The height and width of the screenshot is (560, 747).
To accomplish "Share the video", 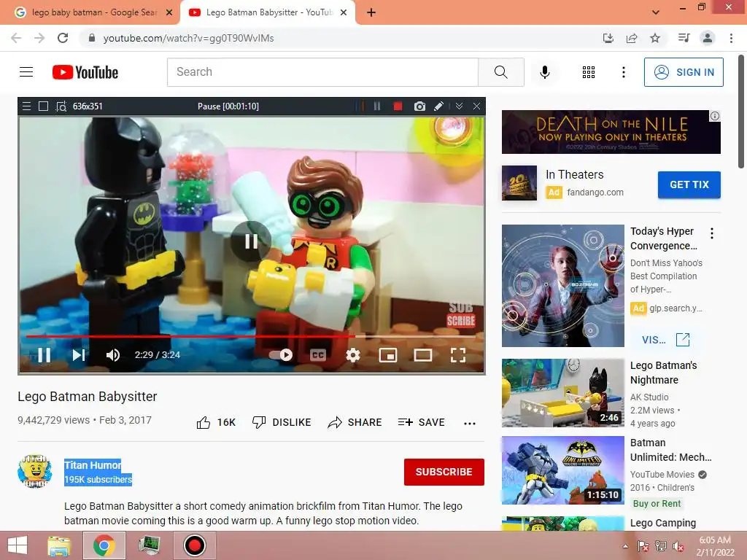I will [x=355, y=422].
